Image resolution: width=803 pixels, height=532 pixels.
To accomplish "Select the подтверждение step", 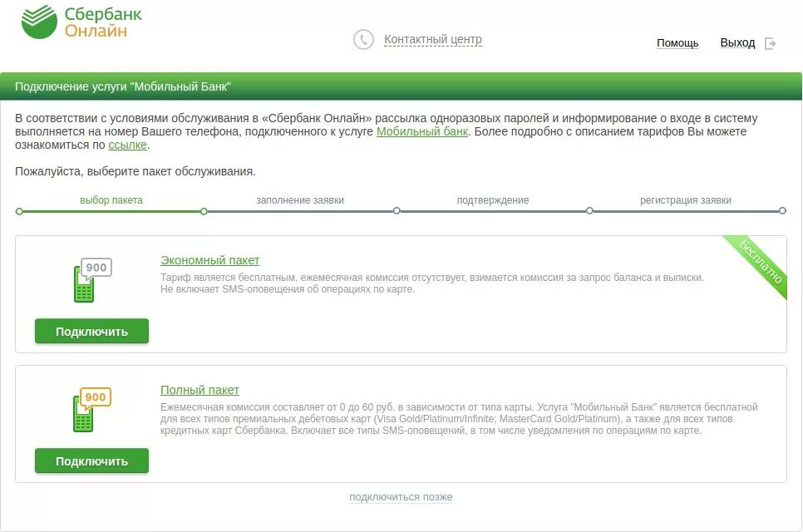I will click(x=493, y=200).
